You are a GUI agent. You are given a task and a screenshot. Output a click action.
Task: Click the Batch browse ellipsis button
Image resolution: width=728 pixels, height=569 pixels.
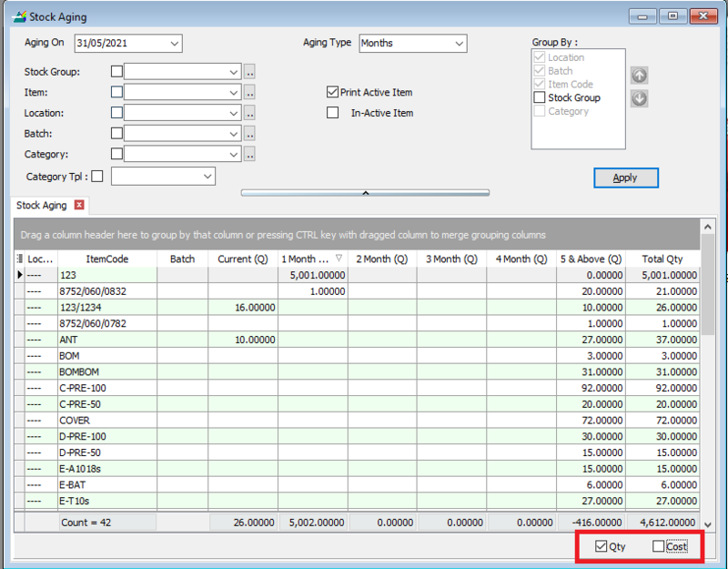[x=250, y=134]
